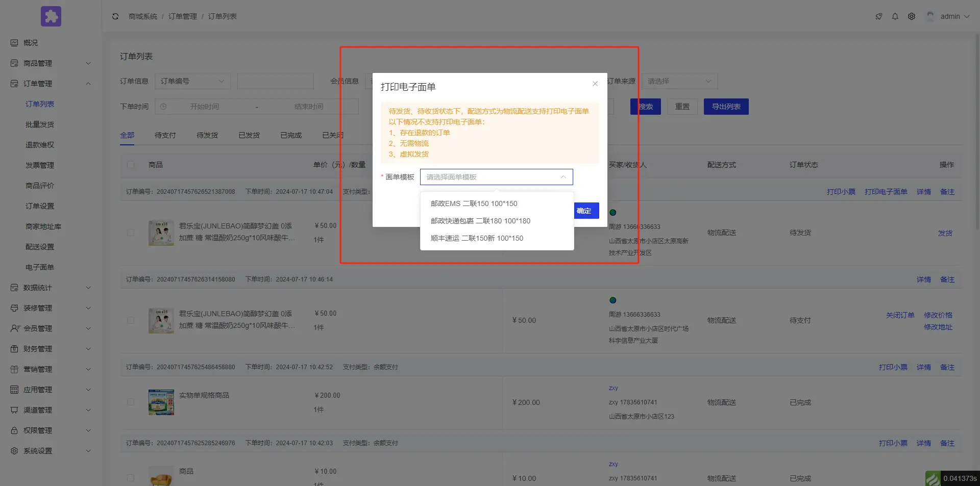This screenshot has width=980, height=486.
Task: Click the 概况 overview icon in sidebar
Action: pos(14,43)
